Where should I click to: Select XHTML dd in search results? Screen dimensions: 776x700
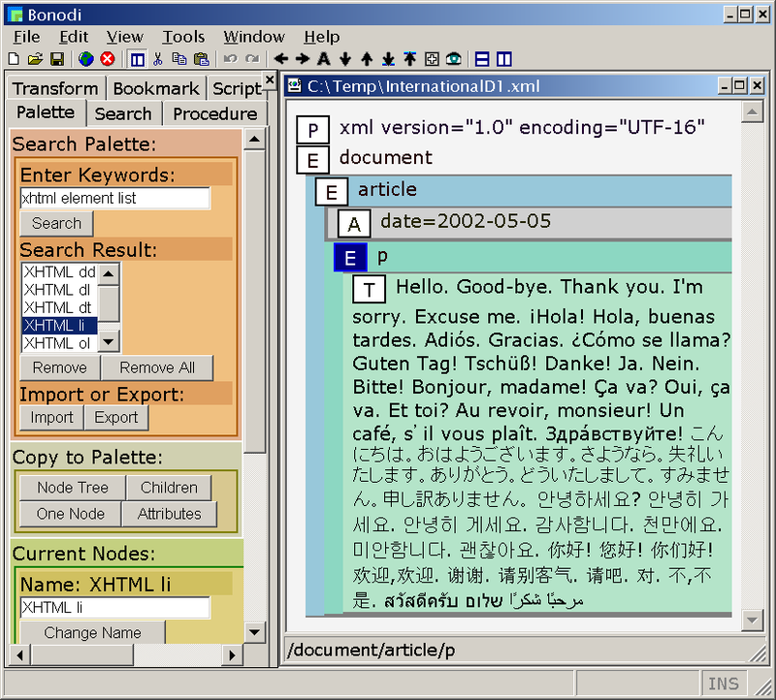[x=59, y=272]
